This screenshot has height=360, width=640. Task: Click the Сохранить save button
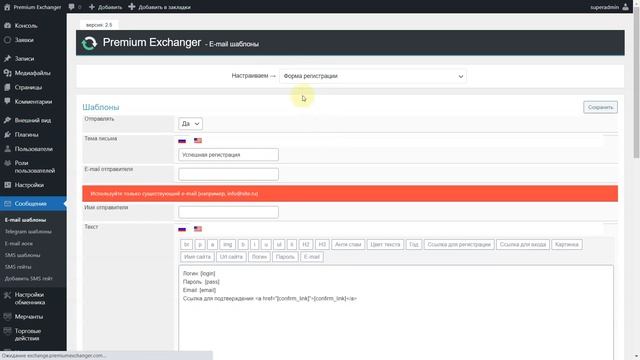(x=600, y=107)
